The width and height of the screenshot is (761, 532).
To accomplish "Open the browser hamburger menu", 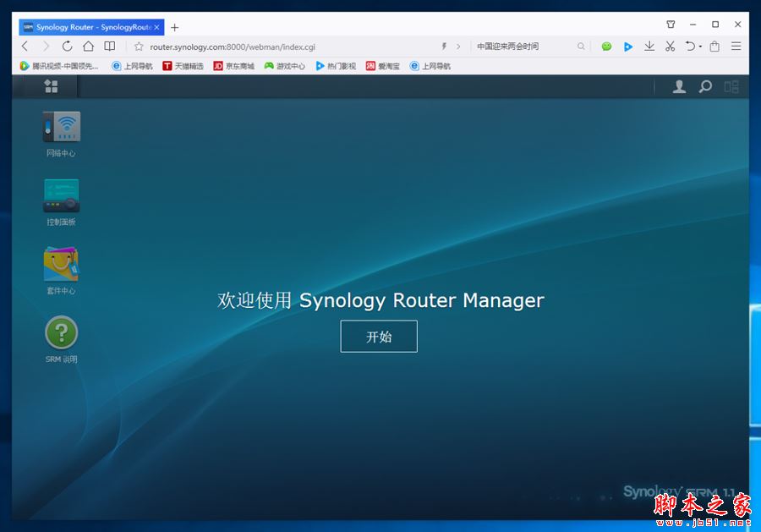I will (736, 47).
